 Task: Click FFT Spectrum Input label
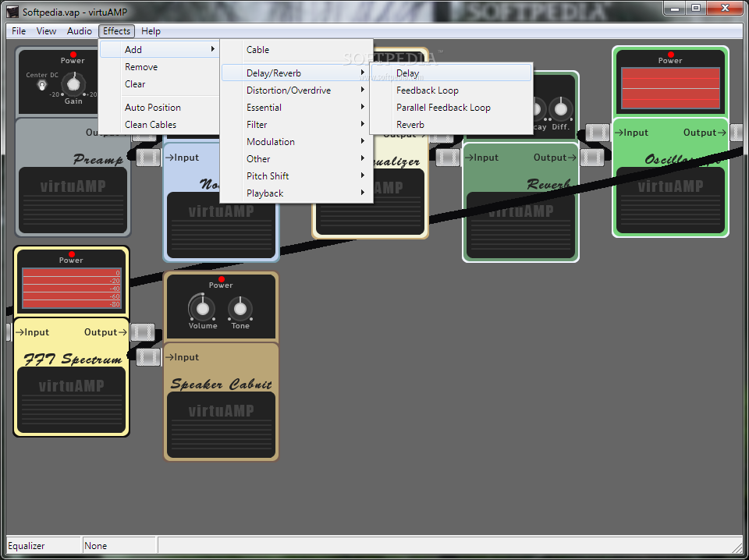click(33, 332)
